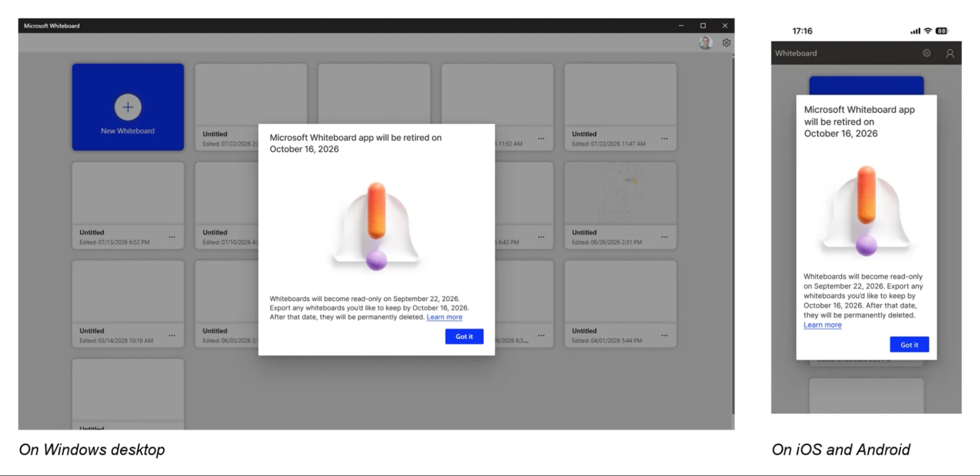Click the Got it button in the mobile dialog
Image resolution: width=980 pixels, height=476 pixels.
pyautogui.click(x=909, y=345)
